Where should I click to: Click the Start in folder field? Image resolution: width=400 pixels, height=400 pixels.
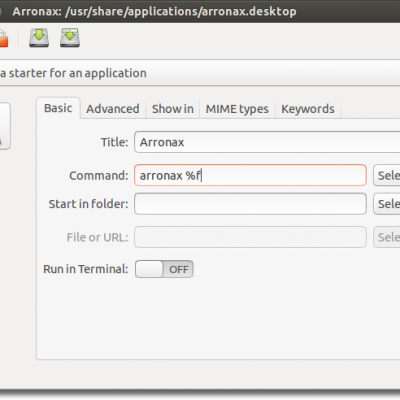pyautogui.click(x=250, y=204)
